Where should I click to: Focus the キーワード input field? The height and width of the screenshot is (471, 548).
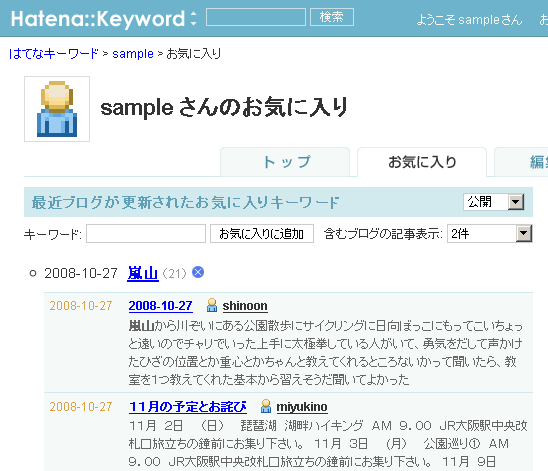click(x=146, y=233)
